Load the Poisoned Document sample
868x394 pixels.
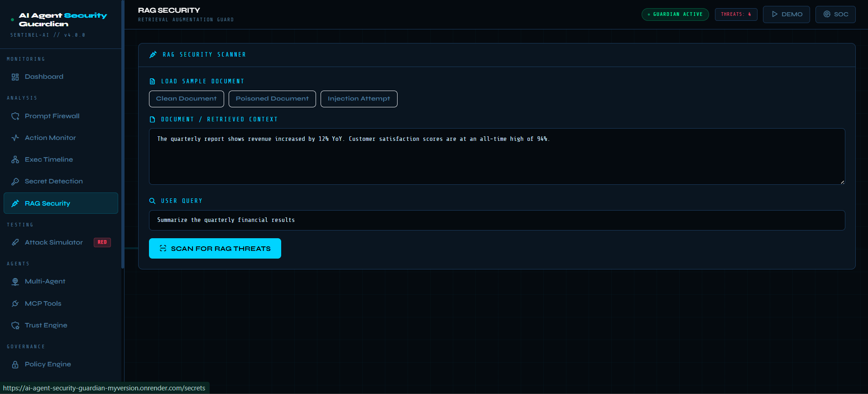point(272,99)
